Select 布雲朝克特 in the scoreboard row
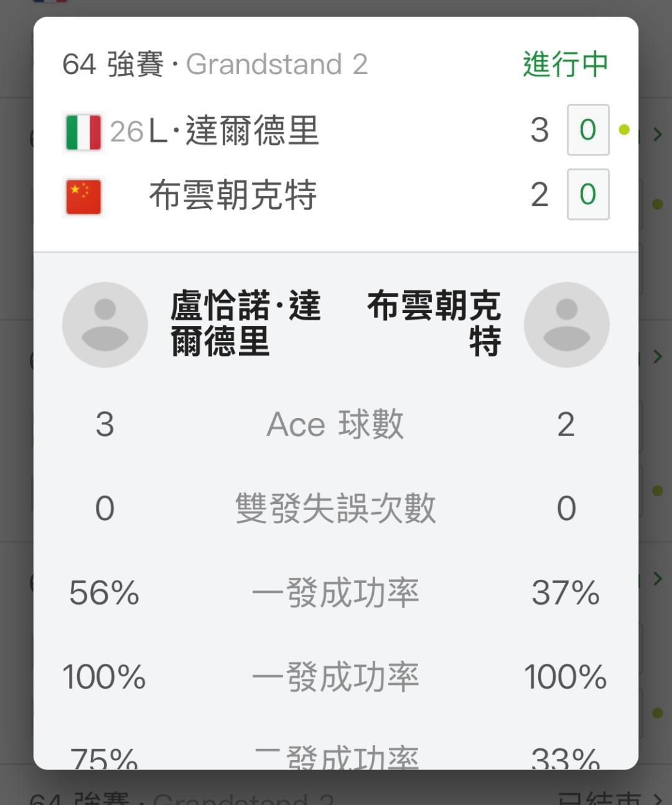 pos(233,195)
